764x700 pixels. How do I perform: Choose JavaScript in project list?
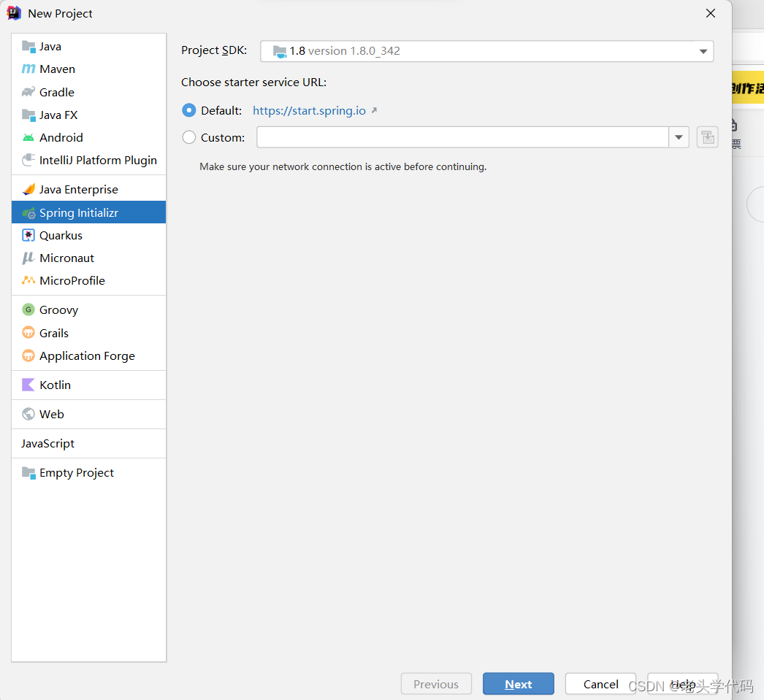tap(47, 444)
